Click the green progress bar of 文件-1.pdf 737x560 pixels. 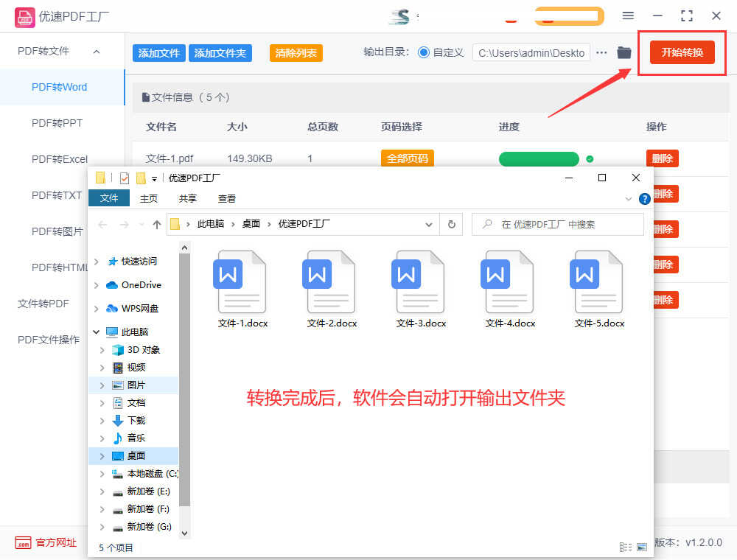click(x=539, y=159)
